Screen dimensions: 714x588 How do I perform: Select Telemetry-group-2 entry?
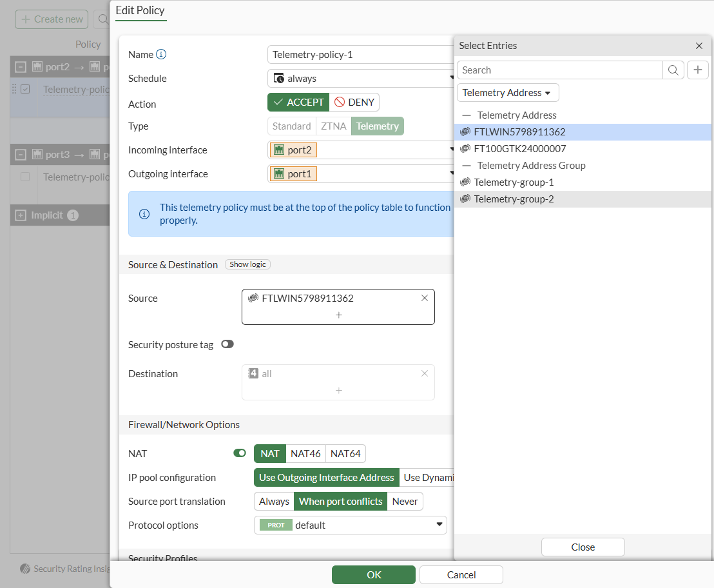coord(583,199)
